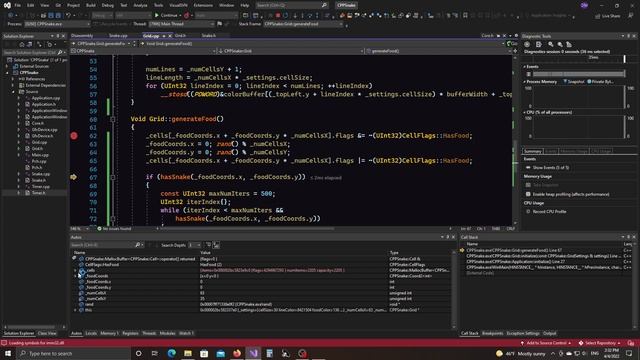Click the Task View taskbar icon
The image size is (640, 360).
pyautogui.click(x=155, y=353)
